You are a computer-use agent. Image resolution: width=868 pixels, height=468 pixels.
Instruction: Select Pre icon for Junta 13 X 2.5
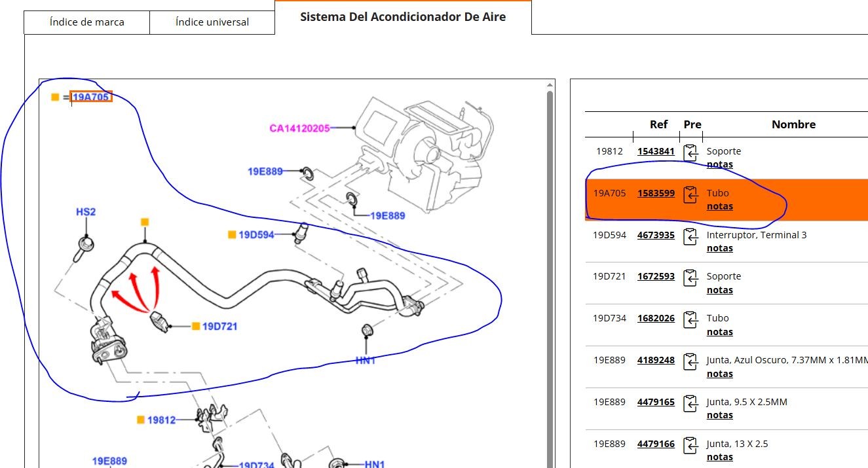click(690, 445)
